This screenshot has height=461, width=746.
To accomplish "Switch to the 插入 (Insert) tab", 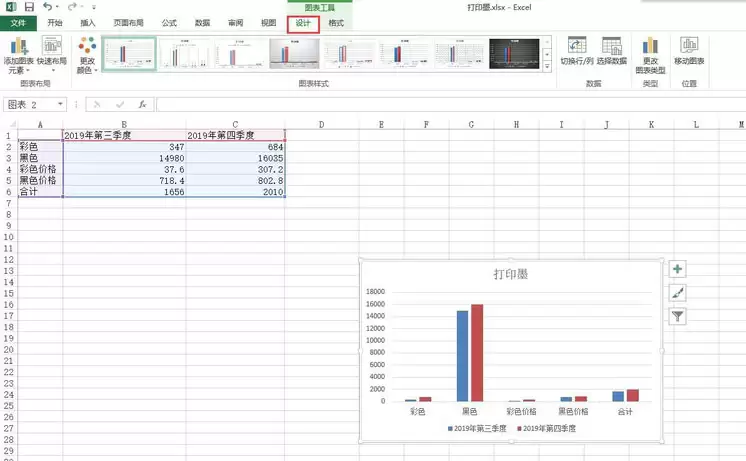I will click(x=88, y=22).
